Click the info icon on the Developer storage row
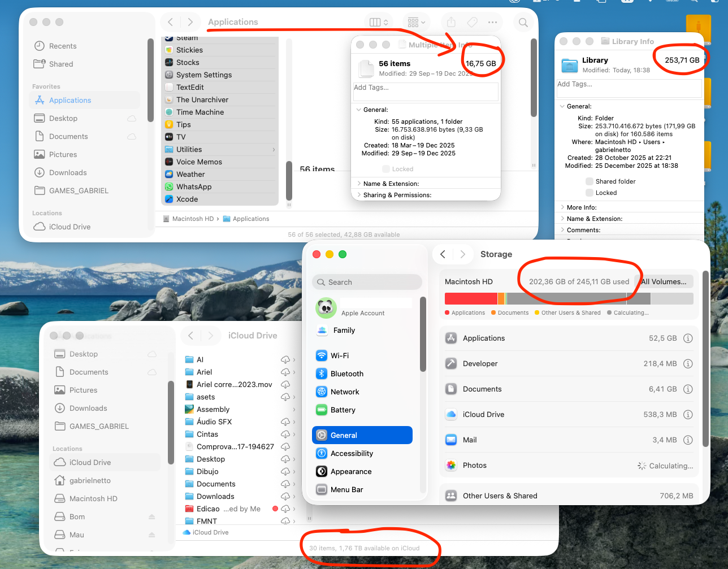The image size is (728, 569). pyautogui.click(x=688, y=364)
